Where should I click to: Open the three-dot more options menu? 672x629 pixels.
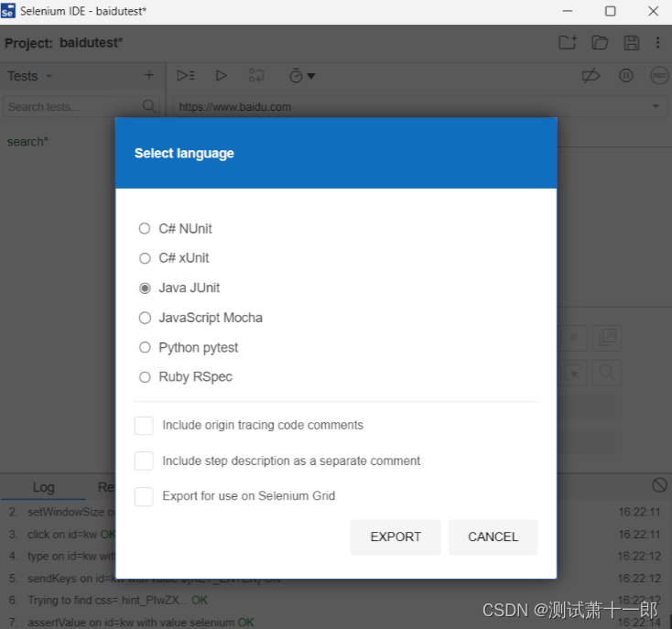pos(658,42)
